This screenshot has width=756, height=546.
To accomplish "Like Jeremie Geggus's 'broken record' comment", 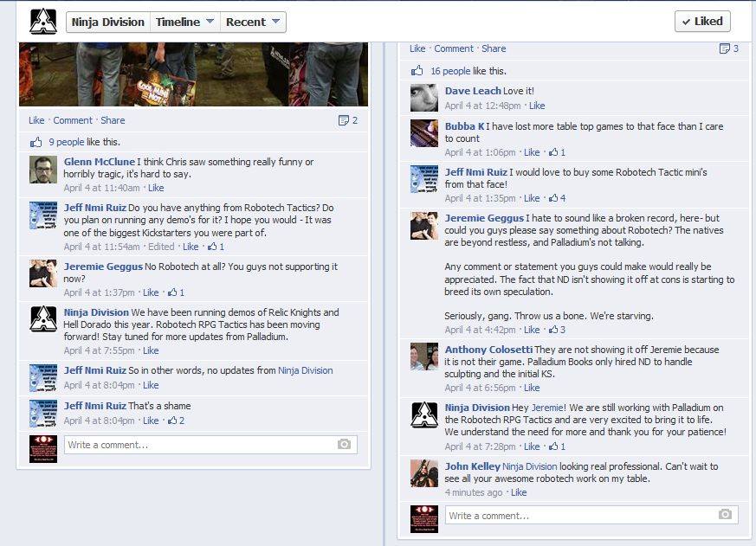I will (x=532, y=330).
